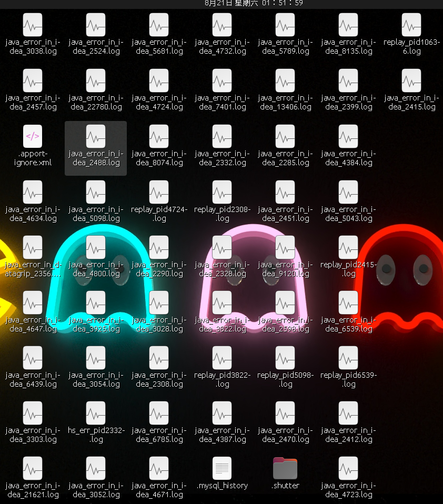Viewport: 443px width, 504px height.
Task: Click hs_err_pid2332.log file icon
Action: click(x=96, y=413)
